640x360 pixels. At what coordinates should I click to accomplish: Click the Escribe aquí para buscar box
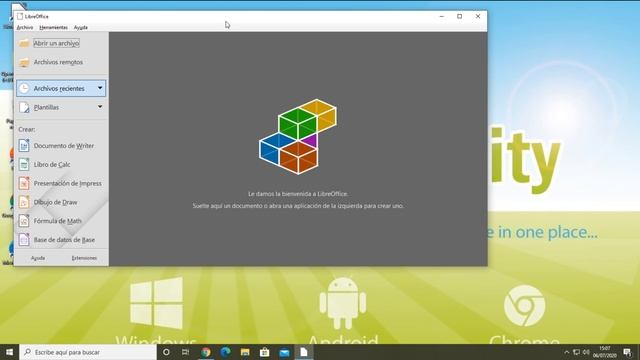(88, 352)
